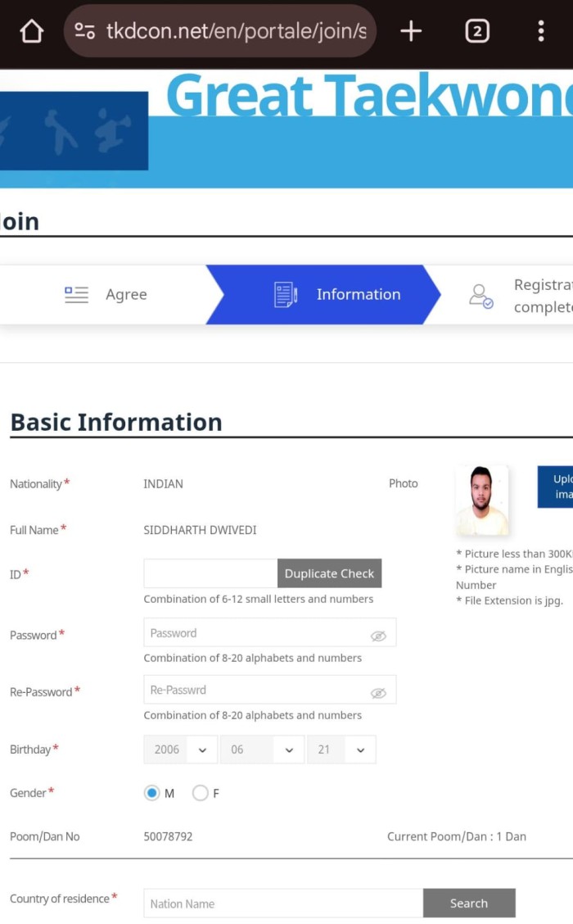The width and height of the screenshot is (573, 924).
Task: Tap the browser home icon
Action: tap(31, 32)
